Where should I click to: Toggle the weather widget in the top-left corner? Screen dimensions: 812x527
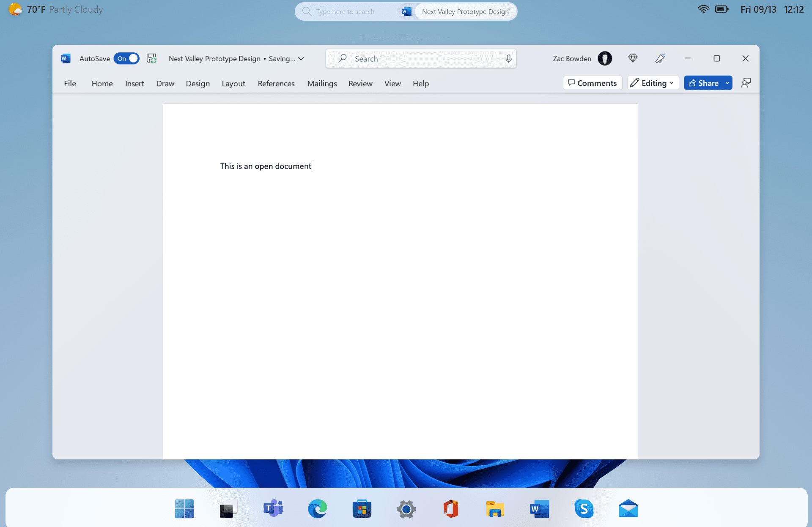tap(55, 9)
